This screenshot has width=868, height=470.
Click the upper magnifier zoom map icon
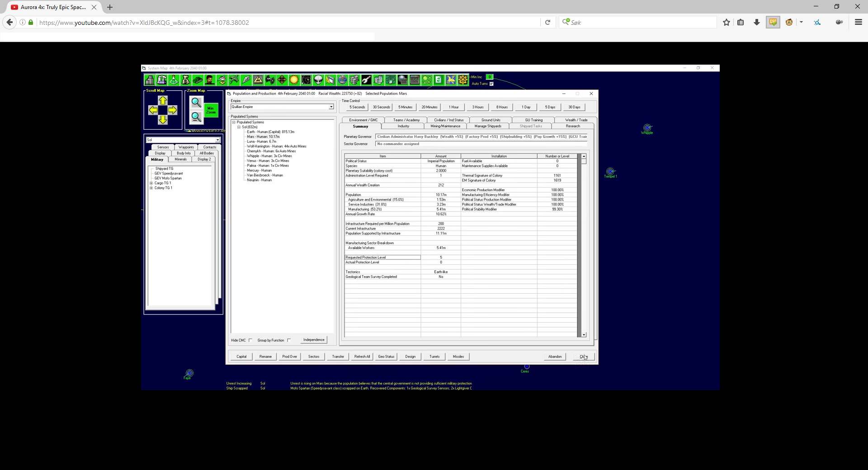click(196, 102)
